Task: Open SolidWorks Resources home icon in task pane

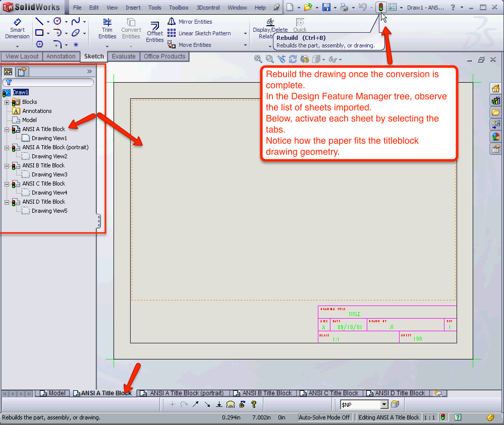Action: point(495,88)
